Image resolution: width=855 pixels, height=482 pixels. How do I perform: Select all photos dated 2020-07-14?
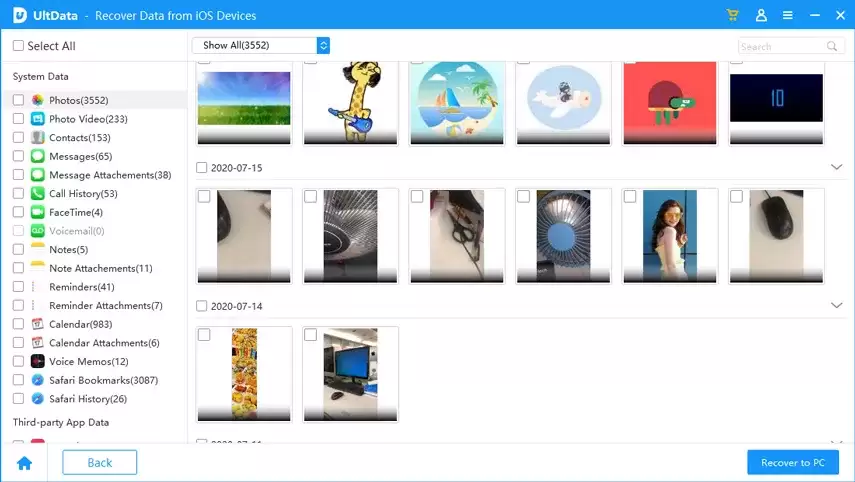click(x=202, y=306)
